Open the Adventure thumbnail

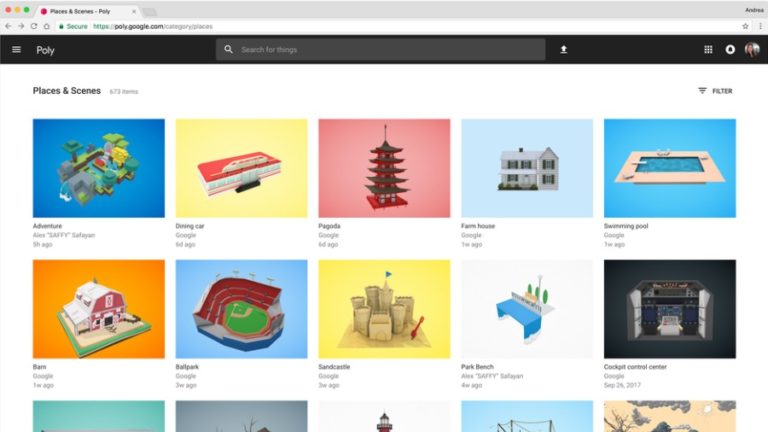click(x=98, y=168)
